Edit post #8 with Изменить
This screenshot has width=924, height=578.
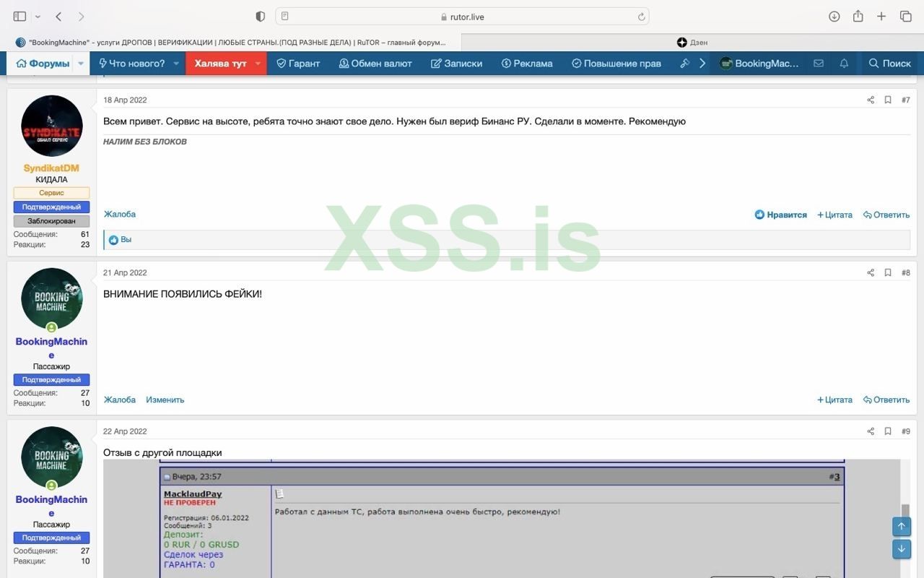pos(165,400)
